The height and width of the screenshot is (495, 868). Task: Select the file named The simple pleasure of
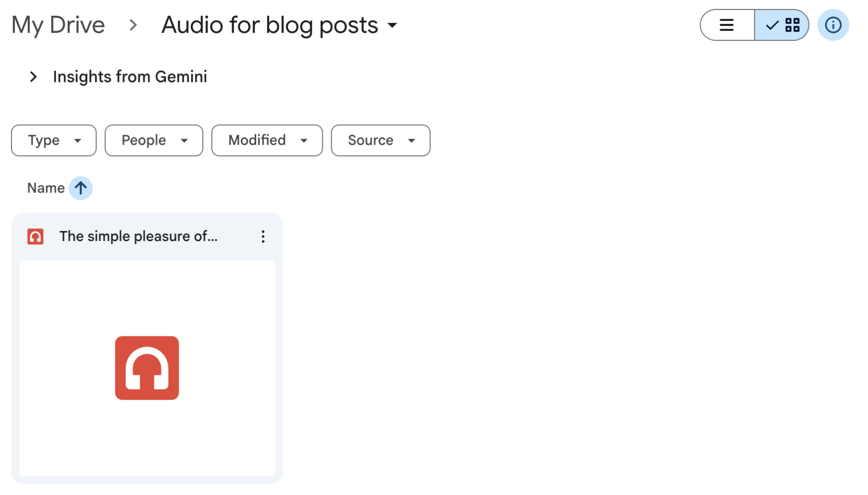coord(138,237)
